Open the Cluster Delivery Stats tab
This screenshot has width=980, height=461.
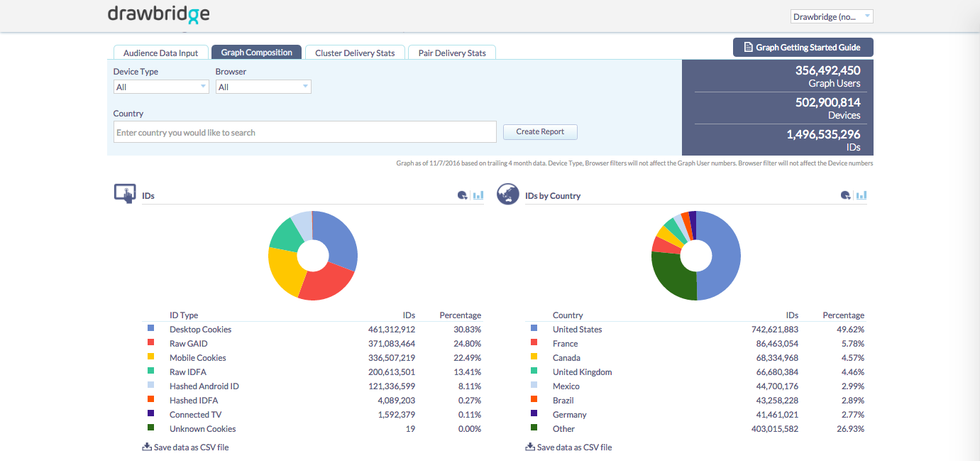click(x=355, y=53)
